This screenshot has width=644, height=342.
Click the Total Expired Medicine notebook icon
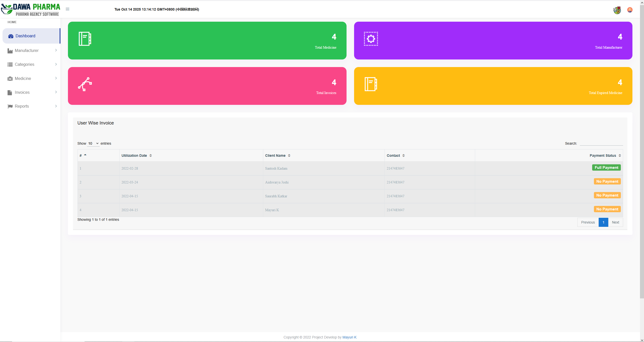(x=371, y=84)
